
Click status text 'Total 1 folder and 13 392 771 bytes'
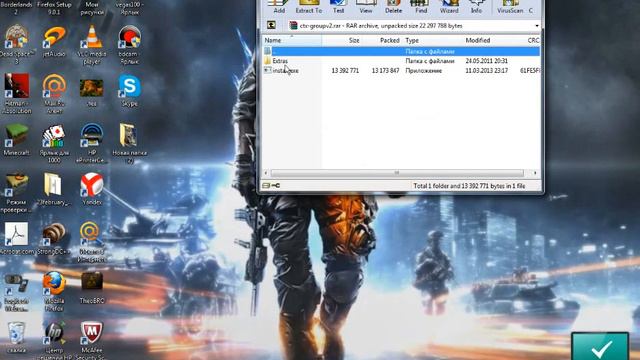pos(469,186)
